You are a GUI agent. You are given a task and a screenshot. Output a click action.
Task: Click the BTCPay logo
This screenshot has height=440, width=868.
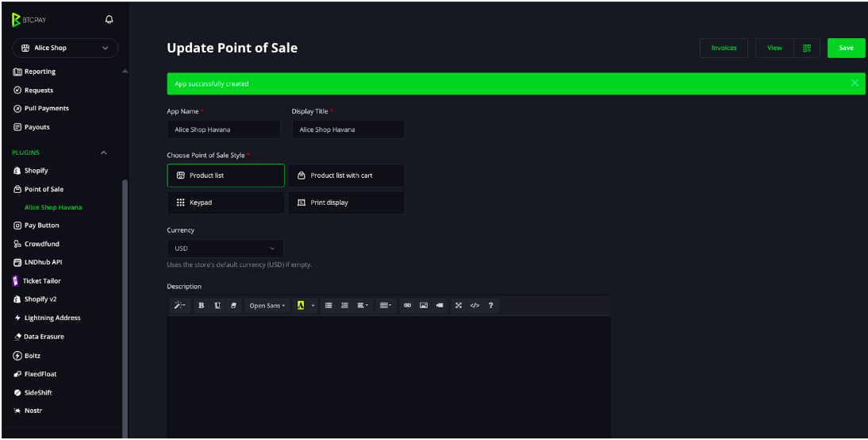tap(29, 20)
